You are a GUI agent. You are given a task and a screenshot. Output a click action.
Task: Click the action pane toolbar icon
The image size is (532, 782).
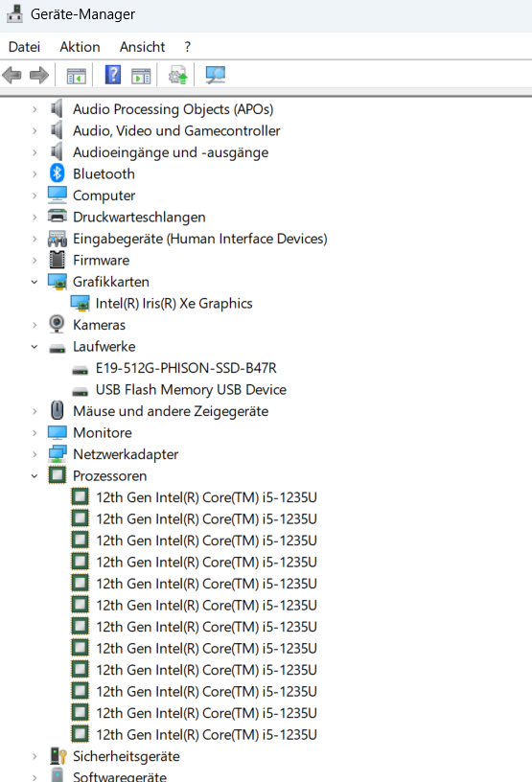tap(141, 76)
